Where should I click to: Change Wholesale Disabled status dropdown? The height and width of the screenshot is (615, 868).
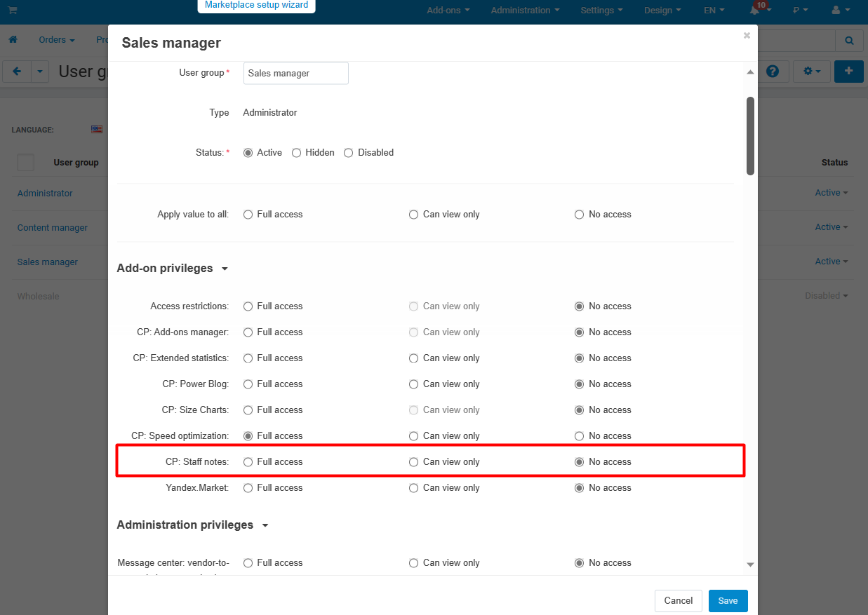(x=826, y=296)
